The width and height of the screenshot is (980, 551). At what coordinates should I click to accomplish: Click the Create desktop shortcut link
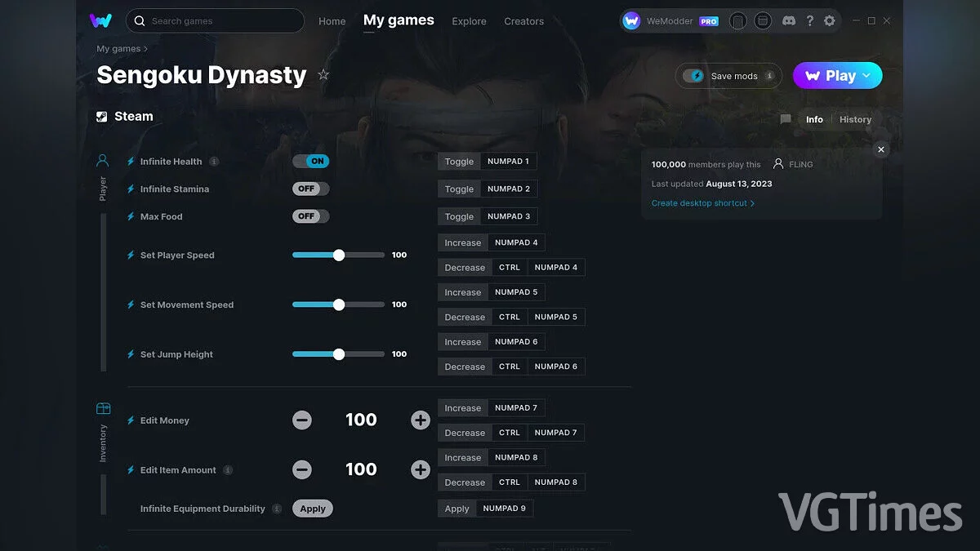(x=701, y=202)
